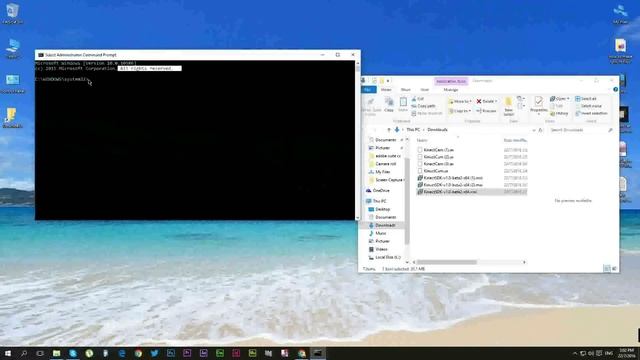Click Downloads in the address breadcrumb
The image size is (640, 360).
437,130
